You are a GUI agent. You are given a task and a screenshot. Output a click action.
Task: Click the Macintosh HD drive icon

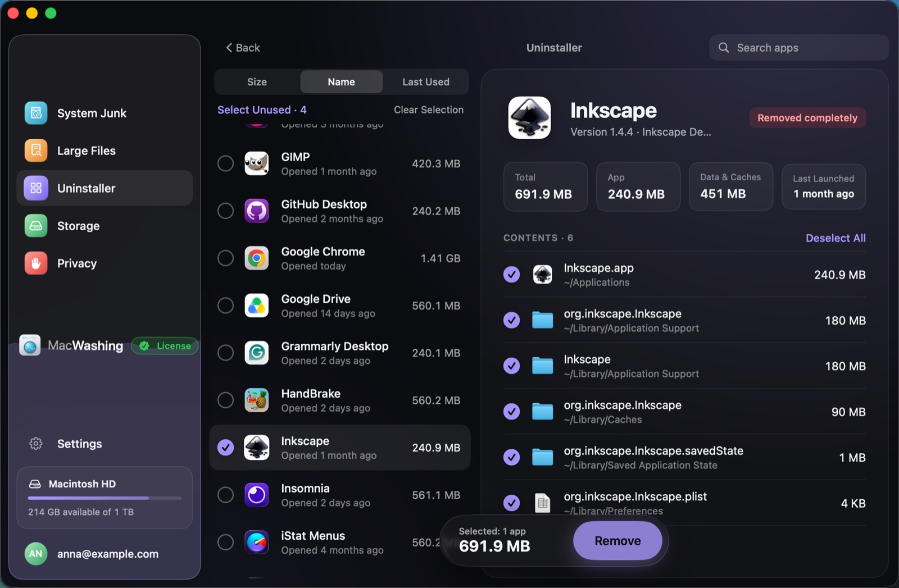pos(35,484)
